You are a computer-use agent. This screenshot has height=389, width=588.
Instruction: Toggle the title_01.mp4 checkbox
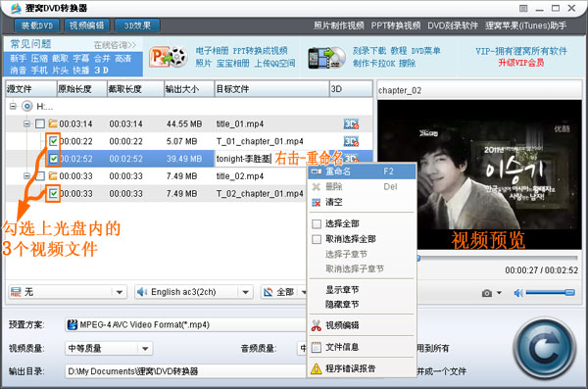[40, 123]
